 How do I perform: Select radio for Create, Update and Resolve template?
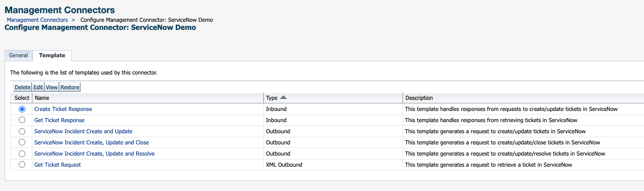tap(22, 154)
